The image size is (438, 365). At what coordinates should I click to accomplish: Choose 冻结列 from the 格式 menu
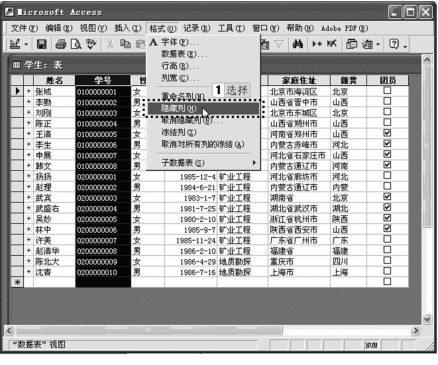pyautogui.click(x=203, y=132)
